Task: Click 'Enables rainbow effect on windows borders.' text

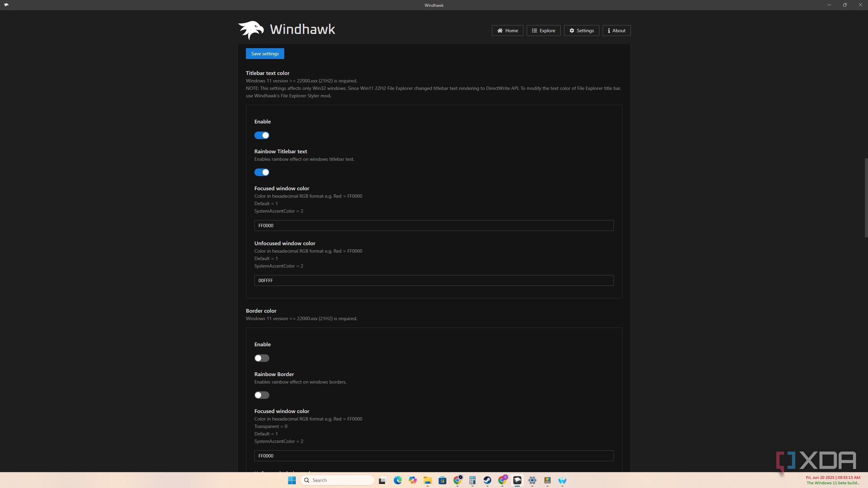Action: point(301,382)
